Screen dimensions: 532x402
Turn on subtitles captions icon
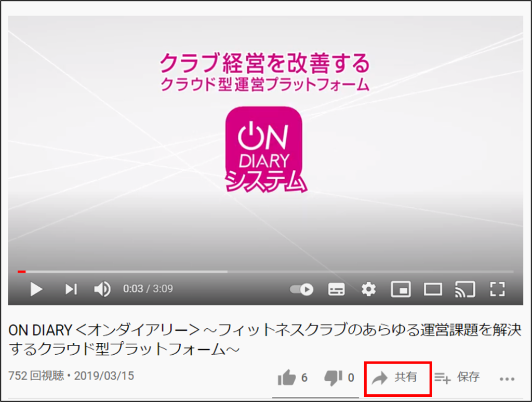(x=336, y=289)
